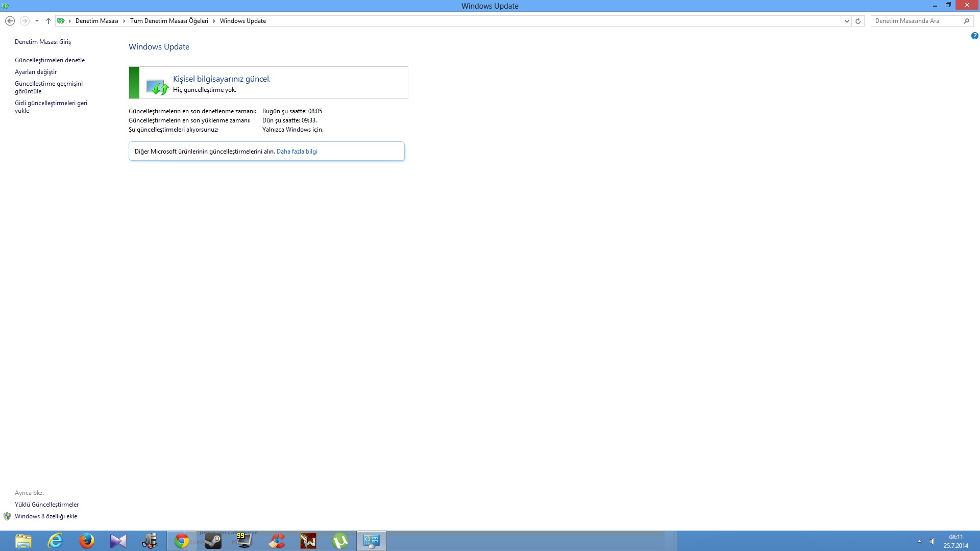Viewport: 980px width, 551px height.
Task: Click the search magnifier icon
Action: click(x=966, y=21)
